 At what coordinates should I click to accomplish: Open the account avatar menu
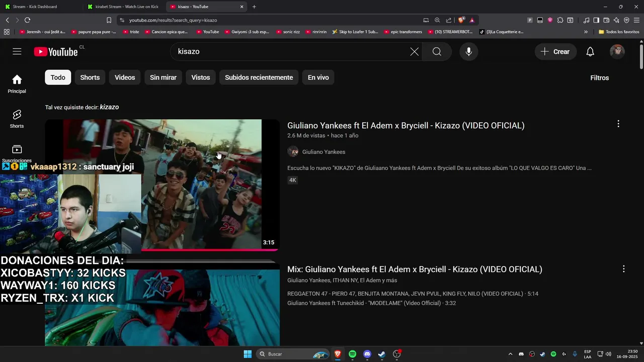tap(617, 51)
